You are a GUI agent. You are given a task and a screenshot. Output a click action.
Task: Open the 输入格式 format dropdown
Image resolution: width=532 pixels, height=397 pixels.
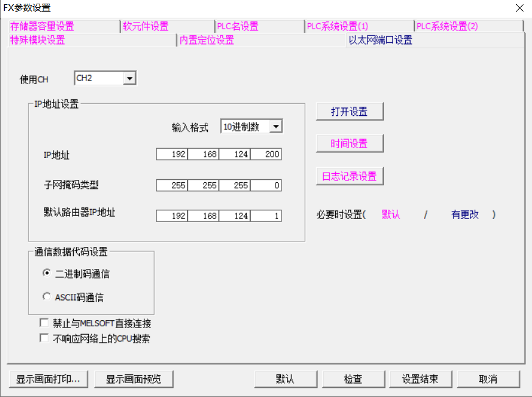275,126
